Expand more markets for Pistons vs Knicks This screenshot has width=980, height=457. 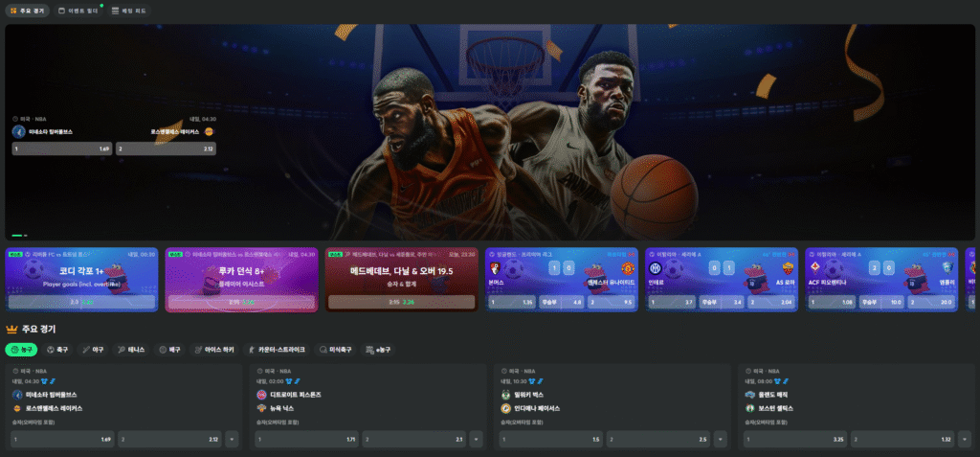coord(478,439)
